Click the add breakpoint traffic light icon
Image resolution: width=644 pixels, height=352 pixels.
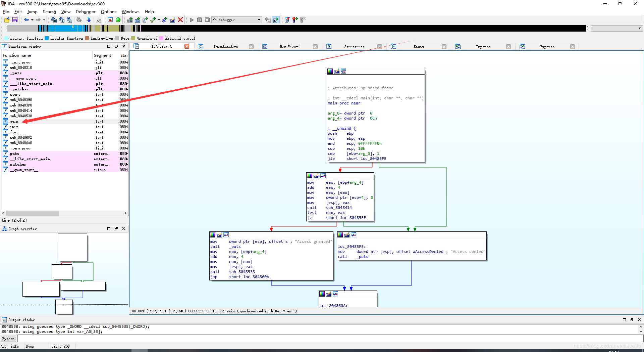coord(295,20)
